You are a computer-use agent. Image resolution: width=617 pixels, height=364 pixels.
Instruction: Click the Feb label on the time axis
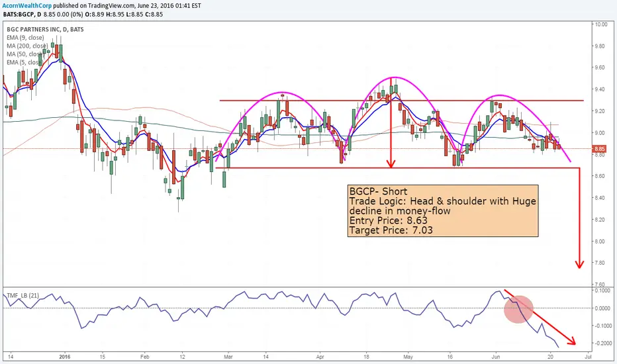tap(144, 357)
